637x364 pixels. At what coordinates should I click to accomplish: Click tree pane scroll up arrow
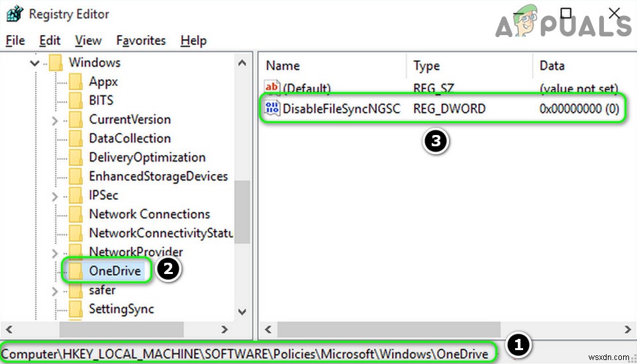[x=242, y=63]
